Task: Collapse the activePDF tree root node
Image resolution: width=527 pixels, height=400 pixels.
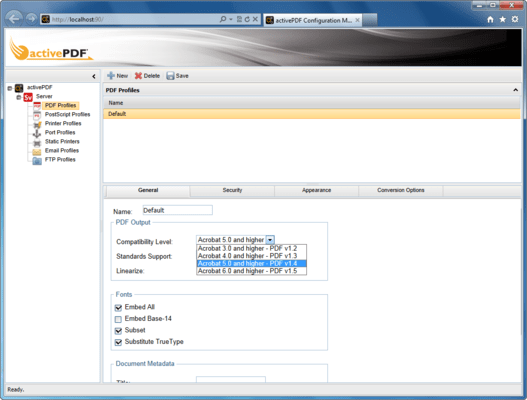Action: point(10,88)
